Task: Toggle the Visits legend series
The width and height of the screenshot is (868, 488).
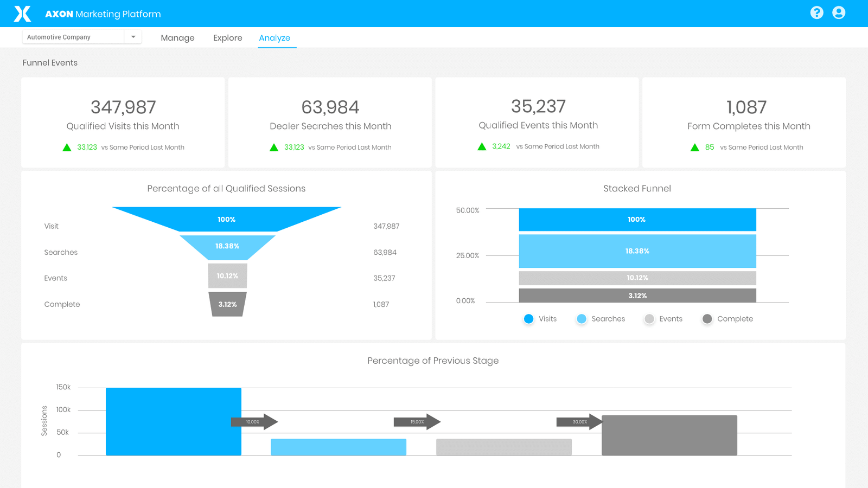Action: click(x=528, y=319)
